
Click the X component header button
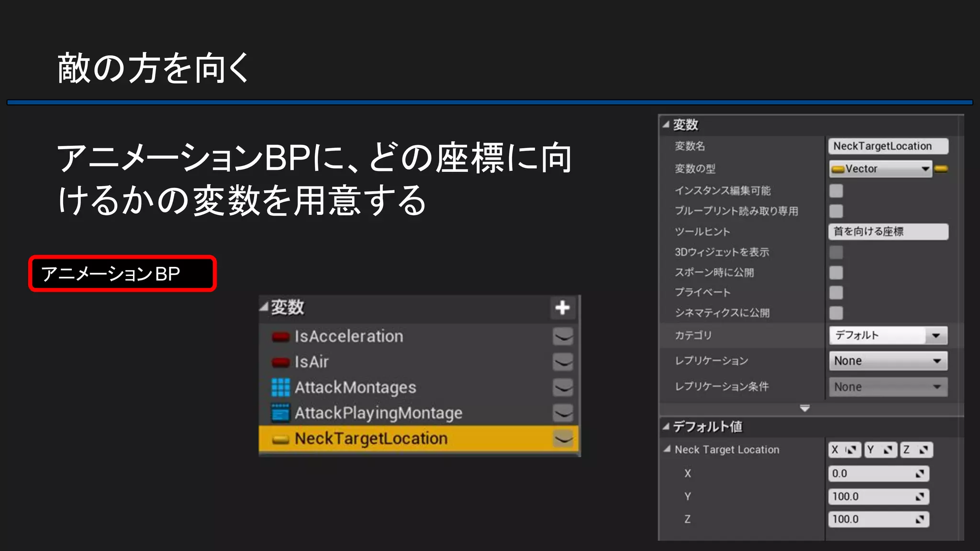[x=845, y=450]
